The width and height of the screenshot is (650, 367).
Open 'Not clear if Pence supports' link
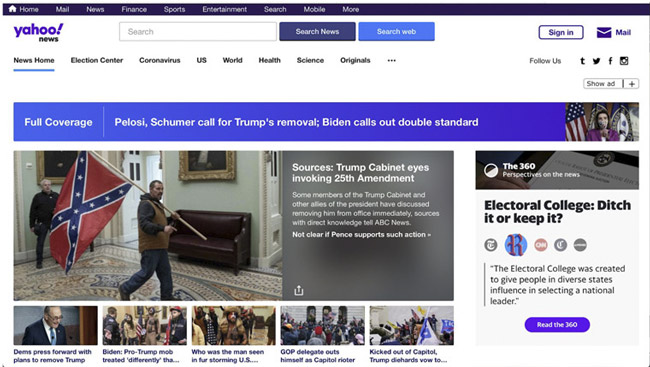point(361,235)
